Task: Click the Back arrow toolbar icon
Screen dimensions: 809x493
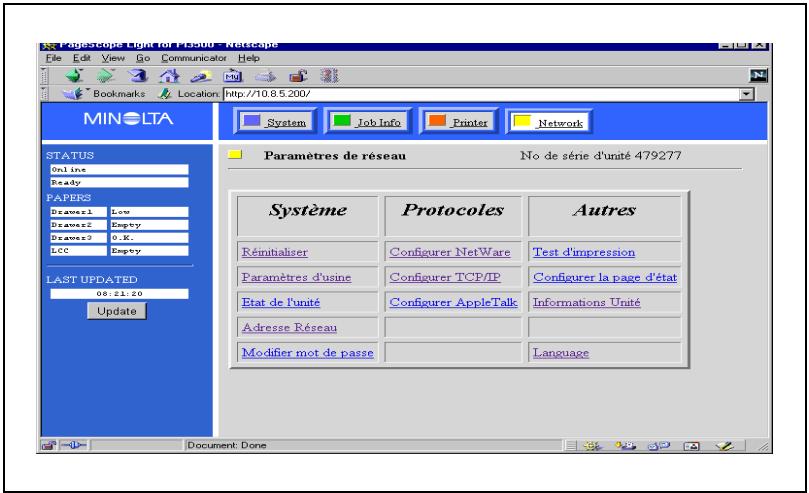Action: 74,76
